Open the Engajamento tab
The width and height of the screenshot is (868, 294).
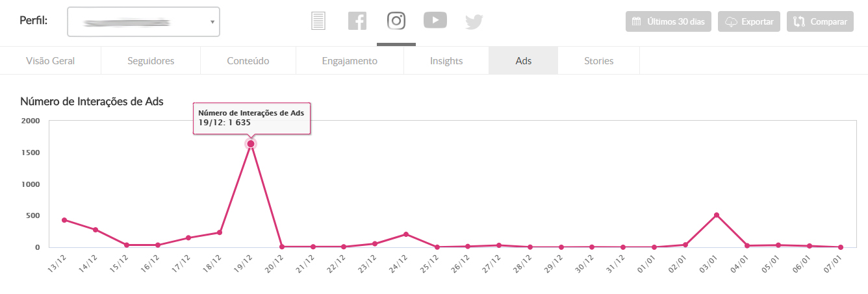point(350,61)
